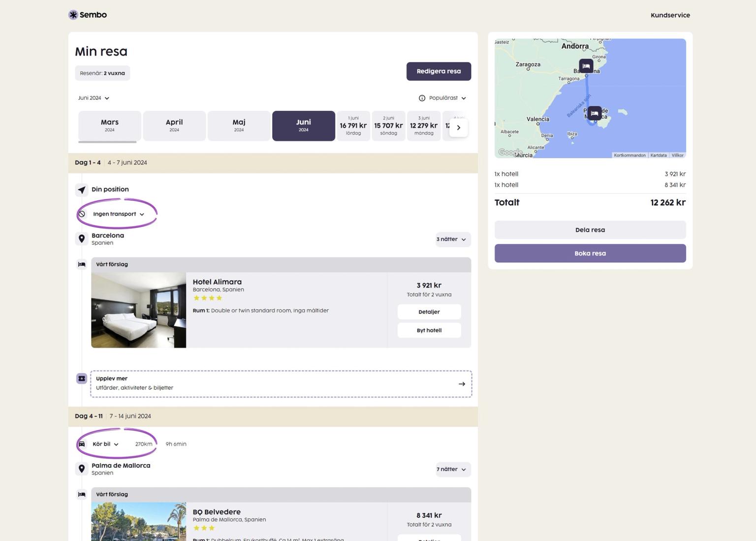Click Boka resa button

[590, 254]
